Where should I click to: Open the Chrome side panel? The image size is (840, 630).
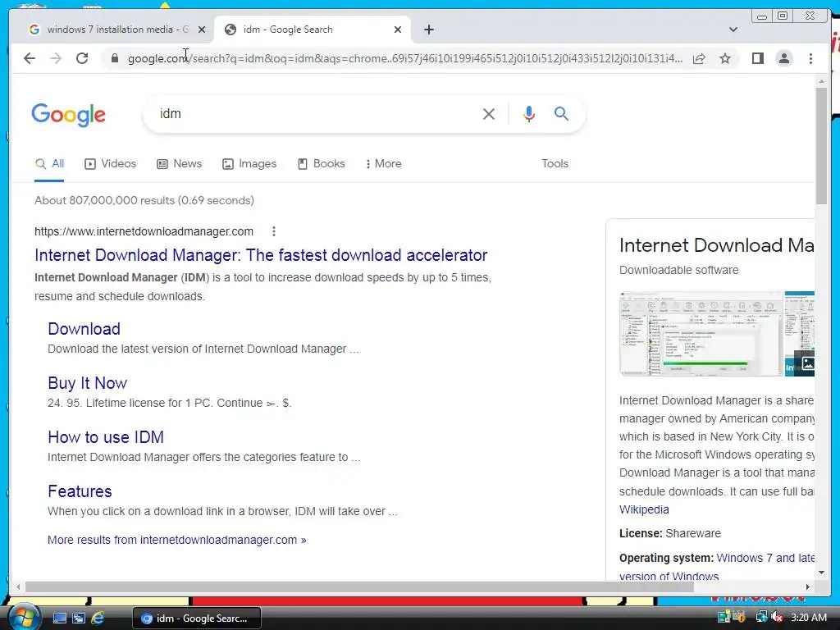tap(757, 58)
